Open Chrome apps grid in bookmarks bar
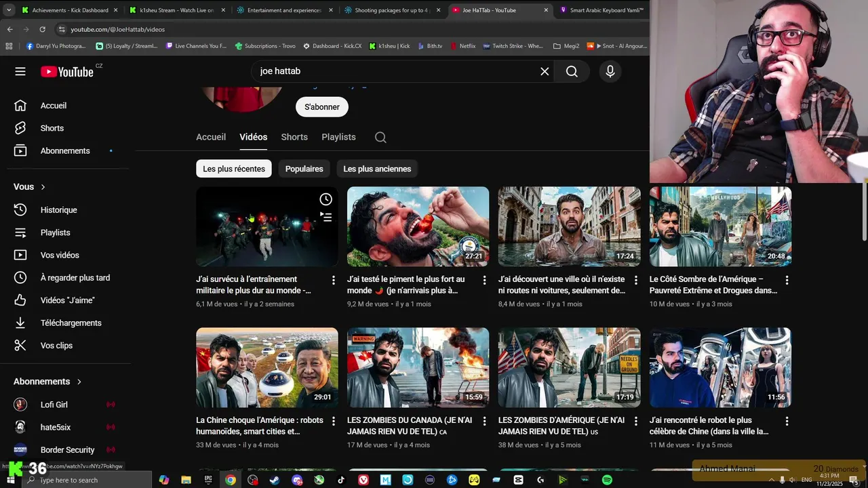 (x=9, y=46)
